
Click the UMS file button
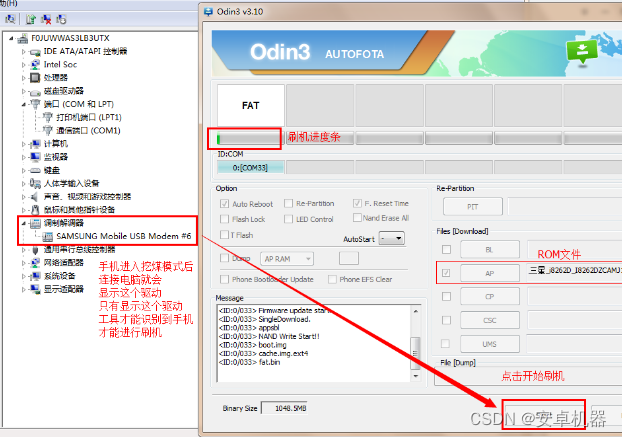pos(490,344)
